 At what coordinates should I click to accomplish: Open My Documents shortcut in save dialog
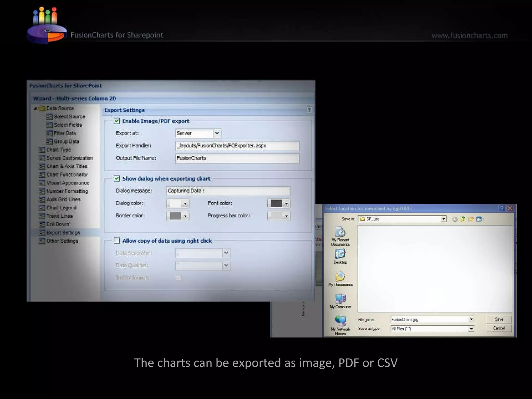point(340,279)
